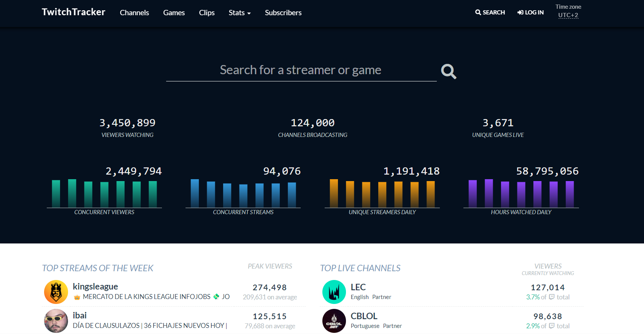Click the 94,076 concurrent streams value
This screenshot has width=644, height=334.
(x=282, y=171)
